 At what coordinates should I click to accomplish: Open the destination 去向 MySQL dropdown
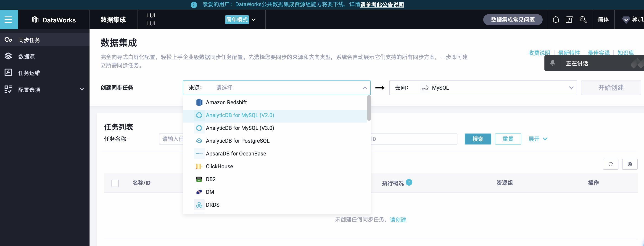point(483,88)
